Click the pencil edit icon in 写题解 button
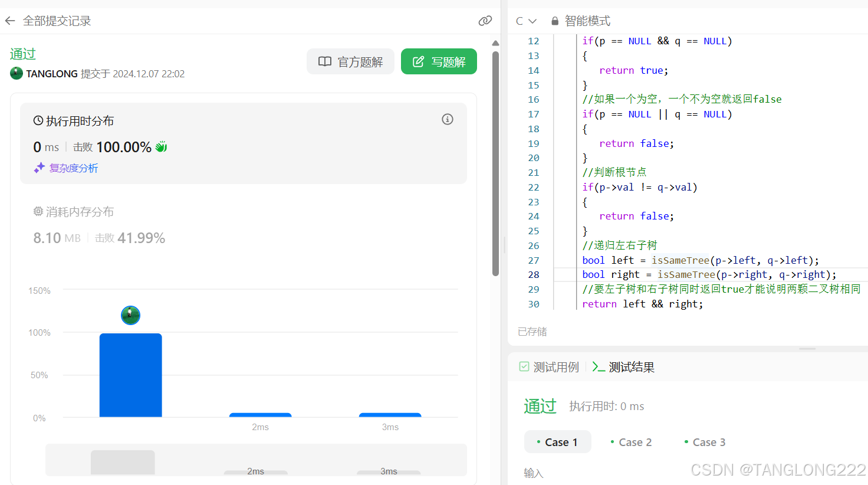 point(418,61)
